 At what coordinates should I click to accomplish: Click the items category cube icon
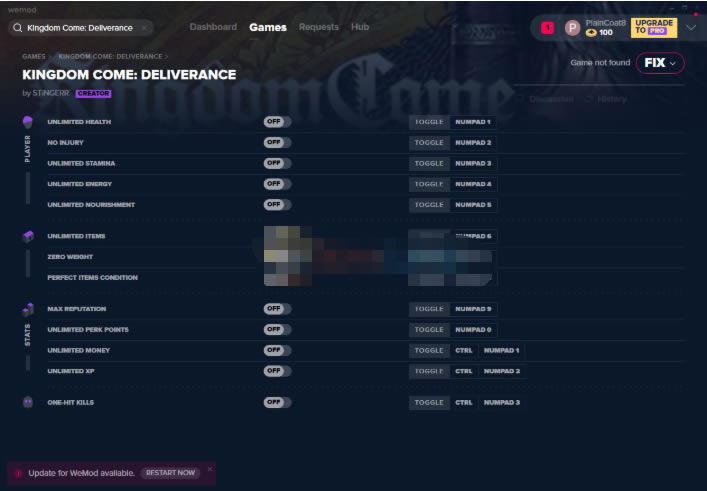click(x=27, y=236)
